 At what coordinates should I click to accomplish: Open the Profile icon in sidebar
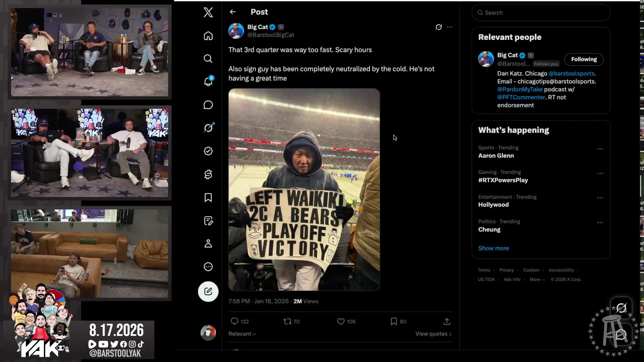[x=208, y=244]
